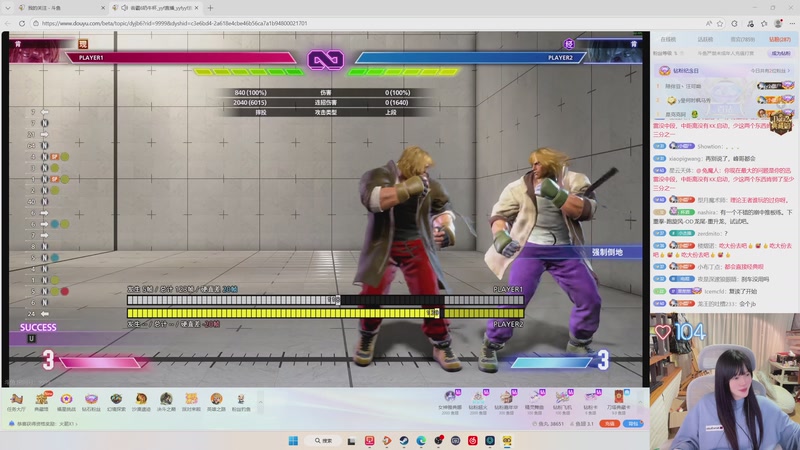The image size is (800, 450).
Task: Click chat username Showtion
Action: point(710,146)
